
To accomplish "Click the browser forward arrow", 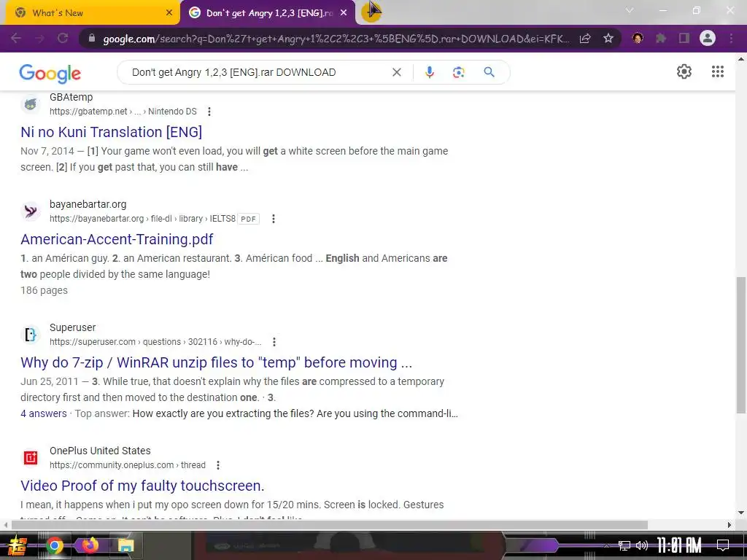I will [39, 38].
